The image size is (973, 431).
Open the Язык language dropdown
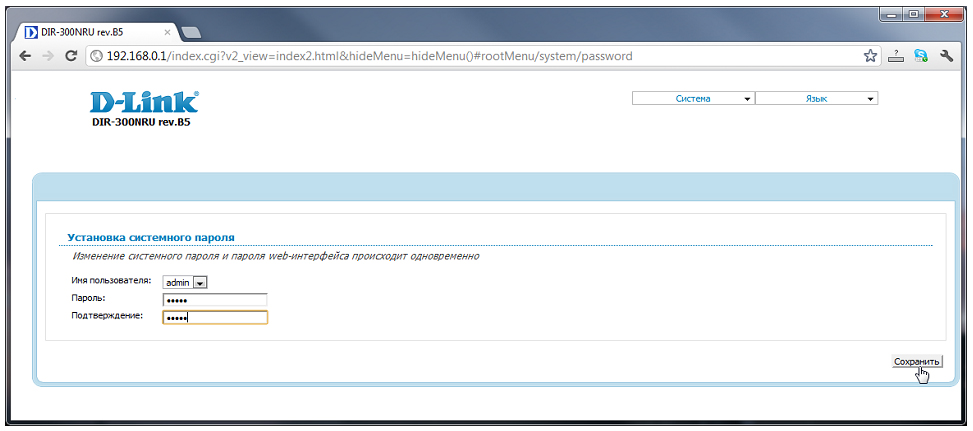pos(816,99)
